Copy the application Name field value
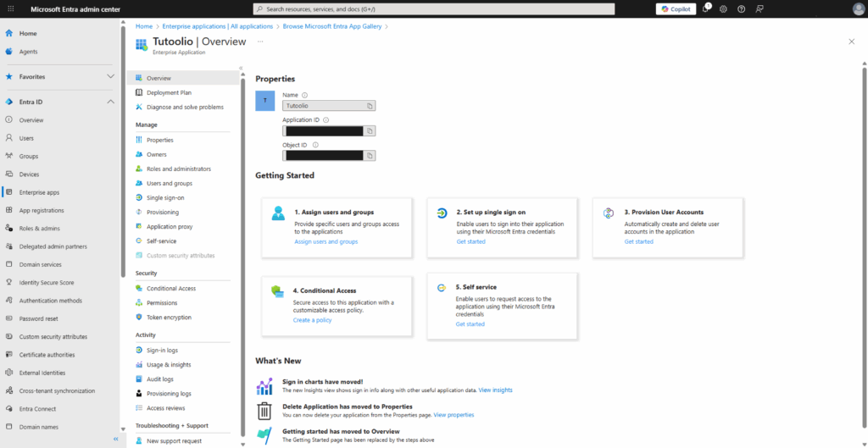Screen dimensions: 868x448 [370, 106]
